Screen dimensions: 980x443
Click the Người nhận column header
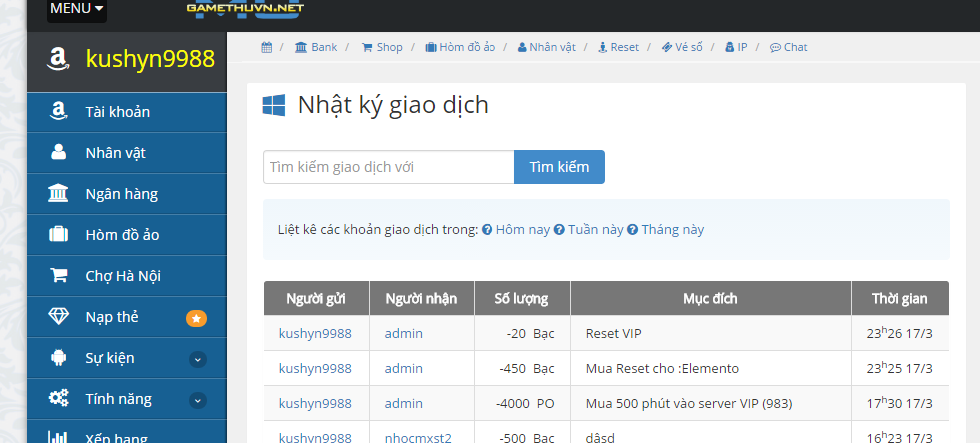click(x=422, y=298)
